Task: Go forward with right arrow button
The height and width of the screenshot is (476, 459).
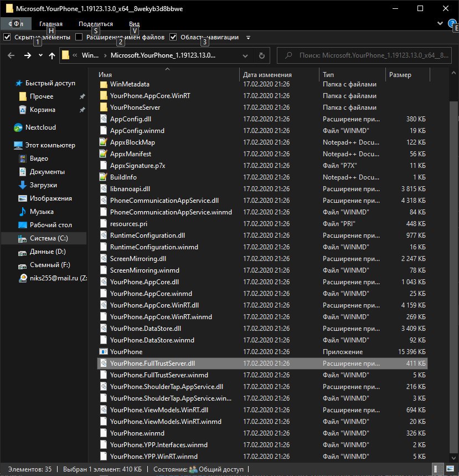Action: (x=27, y=55)
